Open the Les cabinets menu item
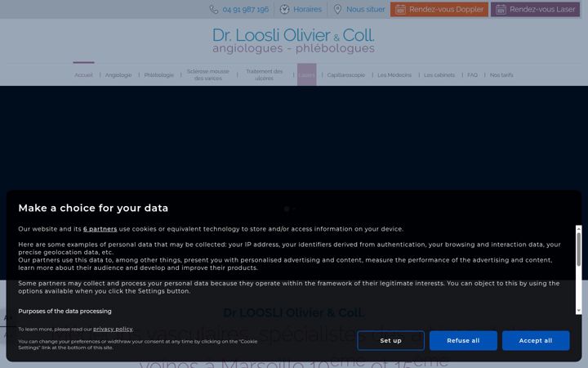This screenshot has width=588, height=368. [439, 74]
